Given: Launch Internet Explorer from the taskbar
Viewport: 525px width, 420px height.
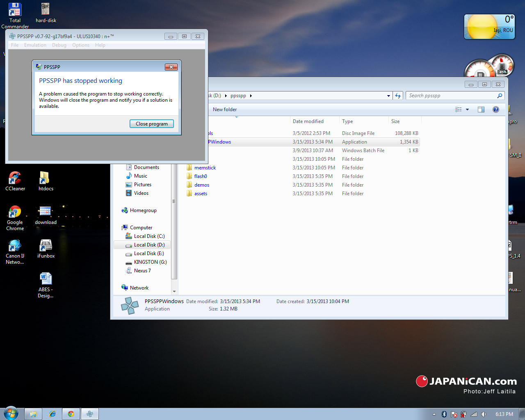Looking at the screenshot, I should (x=52, y=414).
